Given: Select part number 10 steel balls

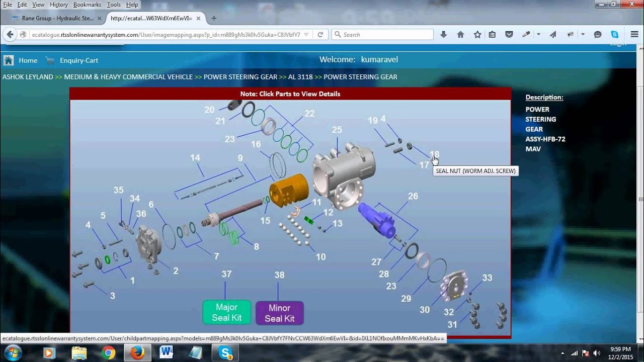Looking at the screenshot, I should click(320, 257).
